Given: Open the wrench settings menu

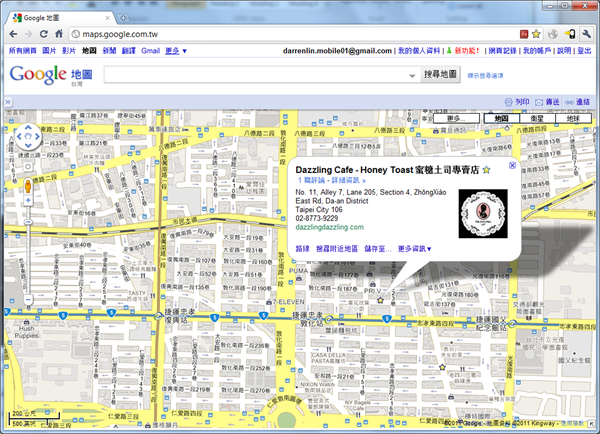Looking at the screenshot, I should click(586, 34).
